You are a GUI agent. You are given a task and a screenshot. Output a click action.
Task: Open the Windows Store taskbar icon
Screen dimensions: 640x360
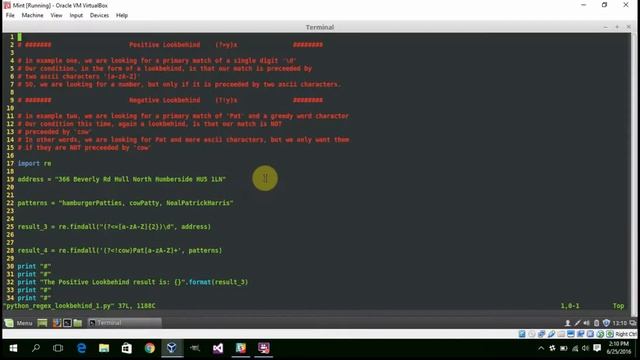[127, 348]
